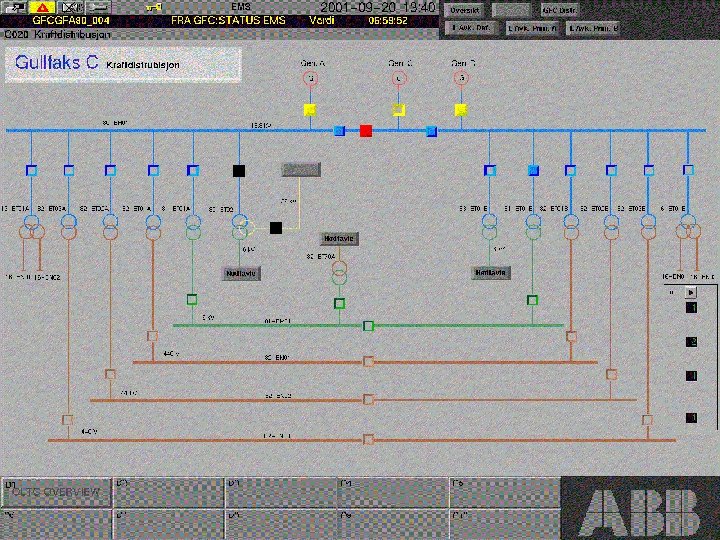Click the crossed-out icon in the top bar
The image size is (720, 540).
pyautogui.click(x=71, y=7)
